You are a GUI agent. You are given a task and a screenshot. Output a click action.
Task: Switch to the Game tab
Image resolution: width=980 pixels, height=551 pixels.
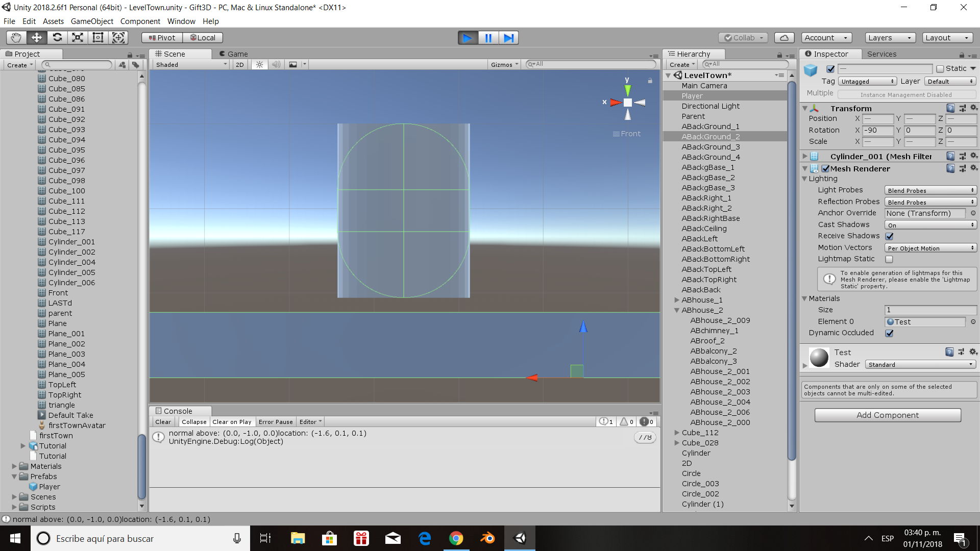[233, 54]
